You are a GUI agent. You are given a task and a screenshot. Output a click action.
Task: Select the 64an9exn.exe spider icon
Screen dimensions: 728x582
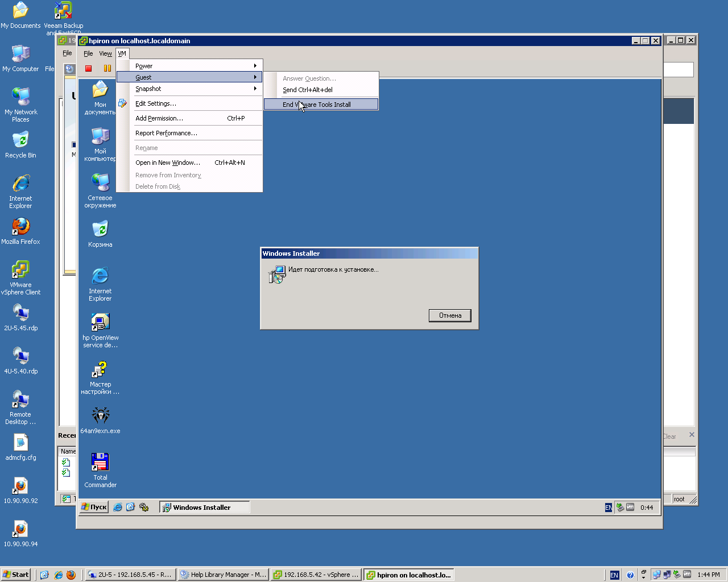coord(100,420)
